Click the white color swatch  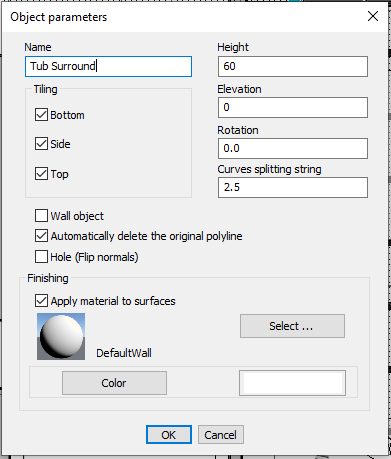point(292,383)
